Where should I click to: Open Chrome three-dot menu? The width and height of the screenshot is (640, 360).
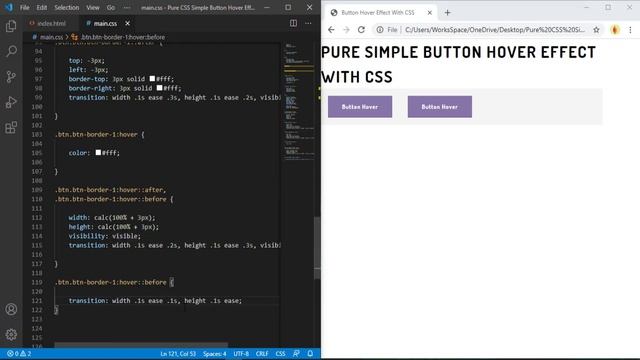pyautogui.click(x=630, y=30)
